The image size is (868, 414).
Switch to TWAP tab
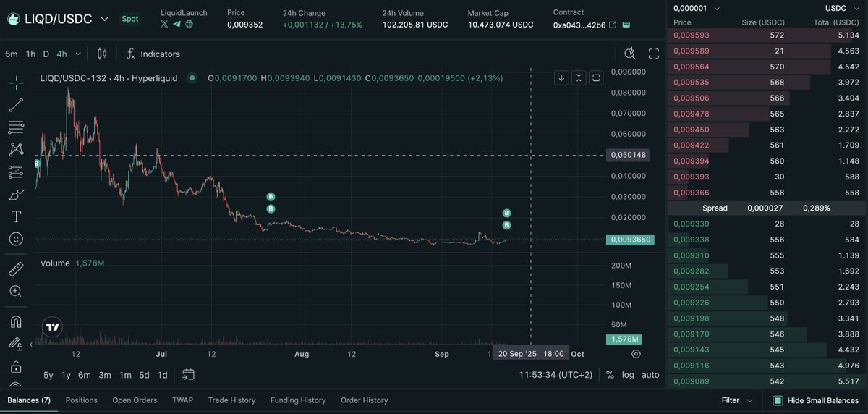[182, 400]
